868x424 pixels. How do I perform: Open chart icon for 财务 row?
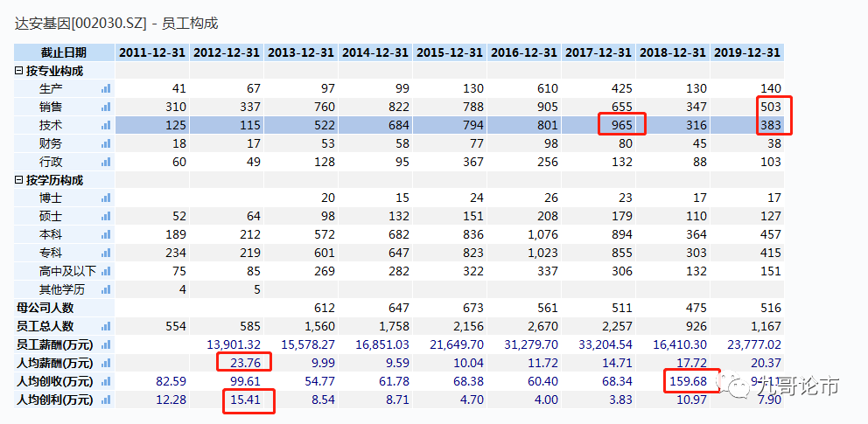(x=106, y=143)
